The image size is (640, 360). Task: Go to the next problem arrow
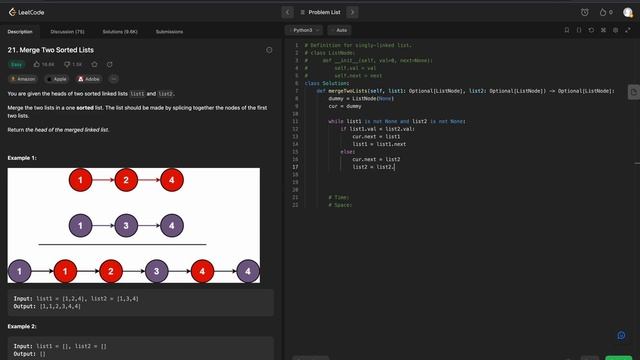click(352, 12)
